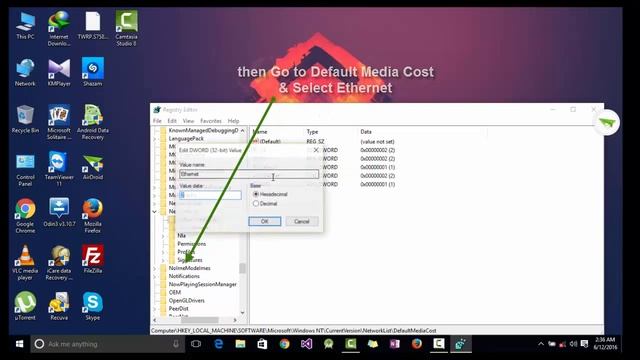Screen dimensions: 640x360
Task: Click Ask me anything search box
Action: pyautogui.click(x=107, y=344)
